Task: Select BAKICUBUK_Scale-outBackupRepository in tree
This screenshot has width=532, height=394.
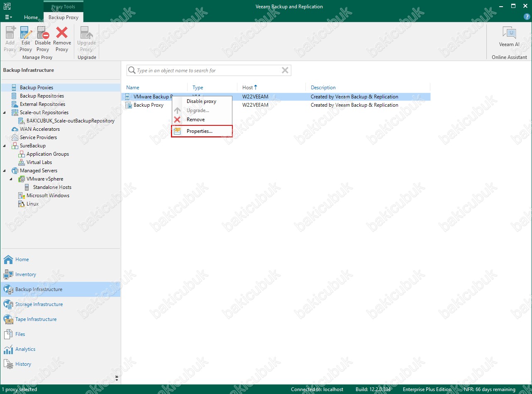Action: coord(71,121)
